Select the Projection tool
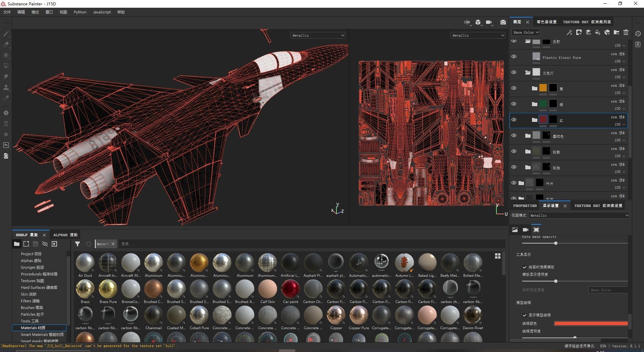The width and height of the screenshot is (644, 352). 6,55
